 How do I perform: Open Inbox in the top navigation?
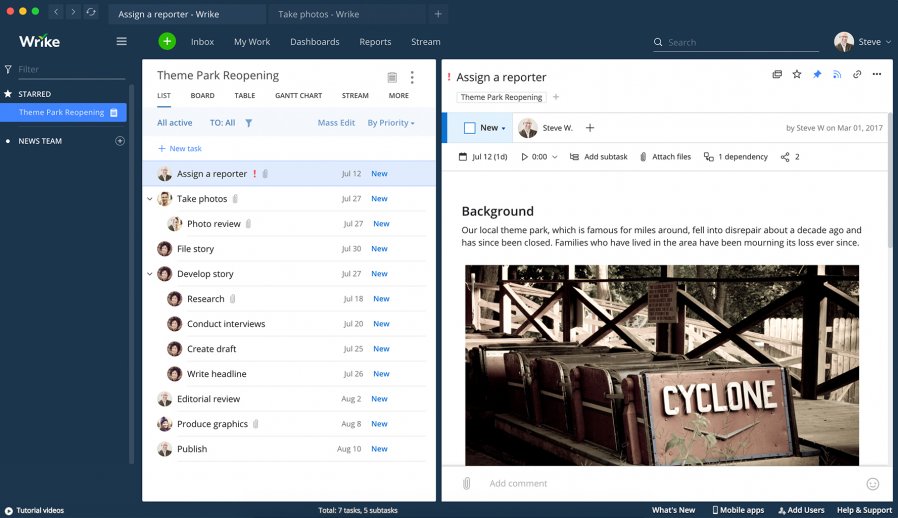(x=202, y=42)
